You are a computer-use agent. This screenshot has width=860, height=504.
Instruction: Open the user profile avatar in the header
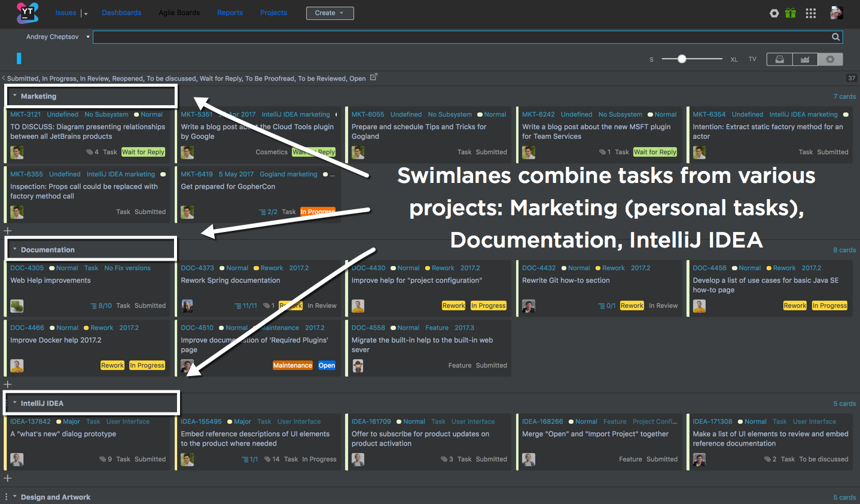pos(837,13)
